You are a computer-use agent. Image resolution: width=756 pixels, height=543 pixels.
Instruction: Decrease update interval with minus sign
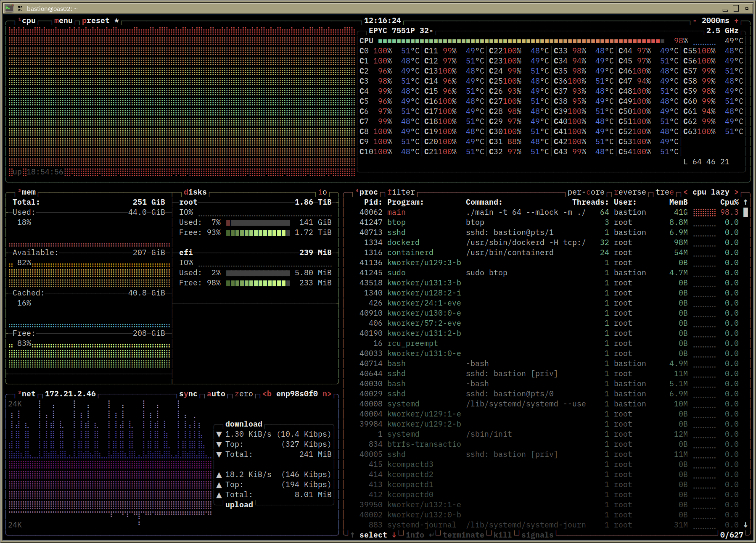coord(695,21)
